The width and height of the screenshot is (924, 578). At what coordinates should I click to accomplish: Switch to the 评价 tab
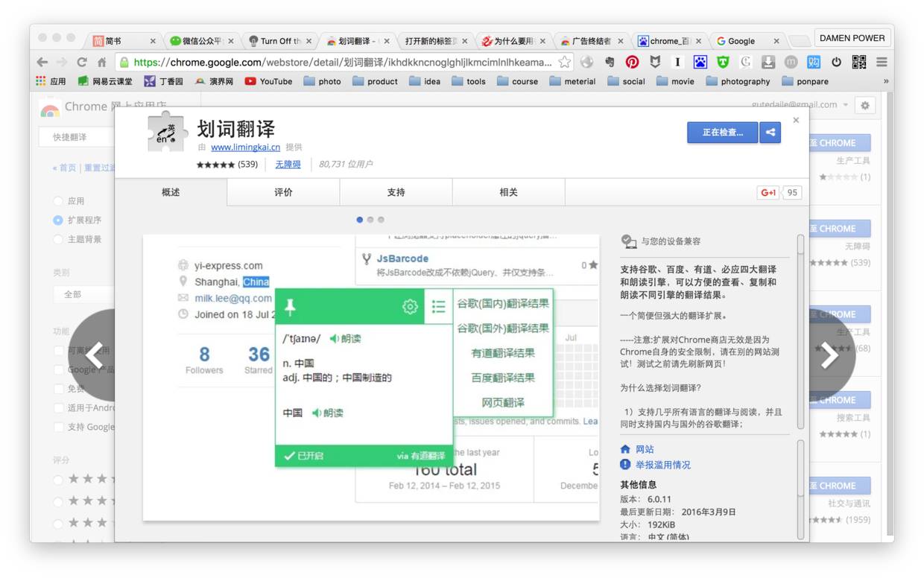(283, 192)
